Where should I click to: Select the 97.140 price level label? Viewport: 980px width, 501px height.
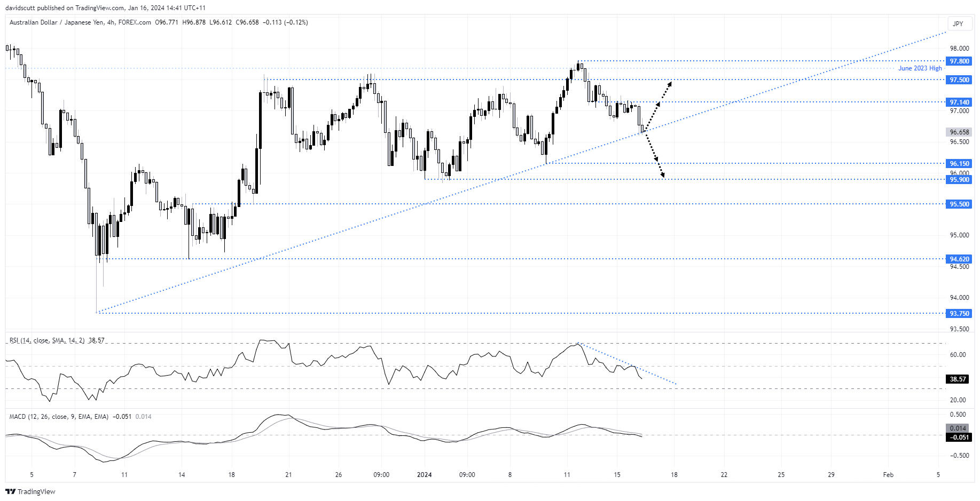click(959, 102)
